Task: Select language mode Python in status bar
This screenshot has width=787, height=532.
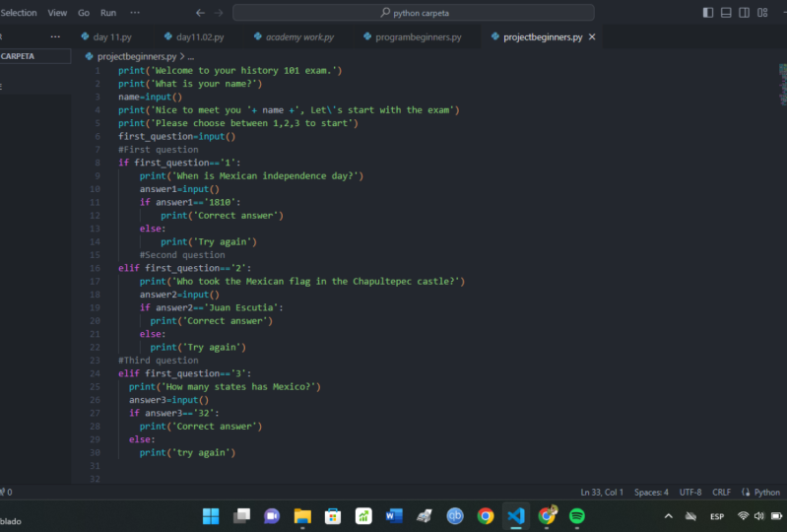Action: tap(766, 493)
